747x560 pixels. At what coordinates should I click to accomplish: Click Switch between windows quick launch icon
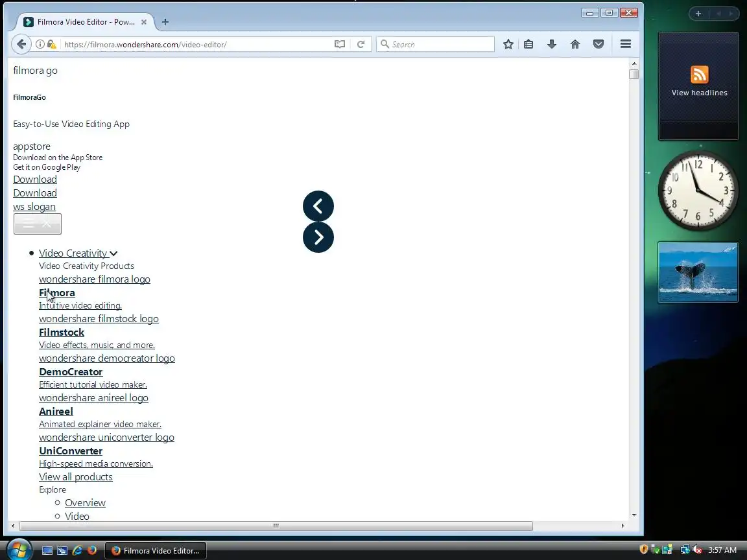pos(62,550)
